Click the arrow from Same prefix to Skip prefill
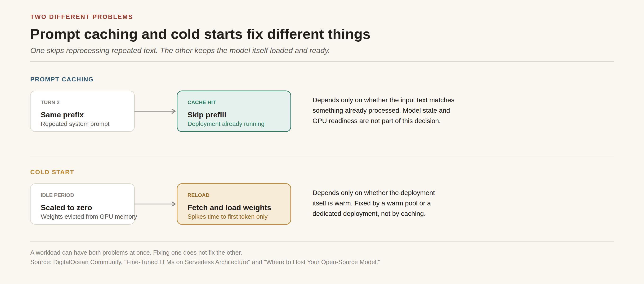The image size is (644, 284). click(x=155, y=111)
